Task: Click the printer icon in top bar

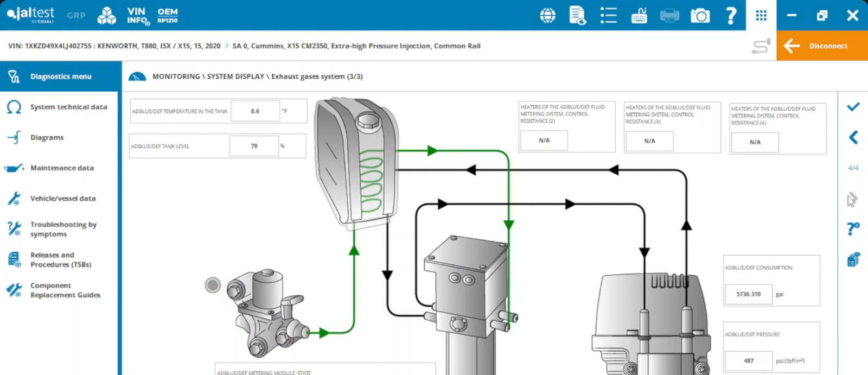Action: (669, 16)
